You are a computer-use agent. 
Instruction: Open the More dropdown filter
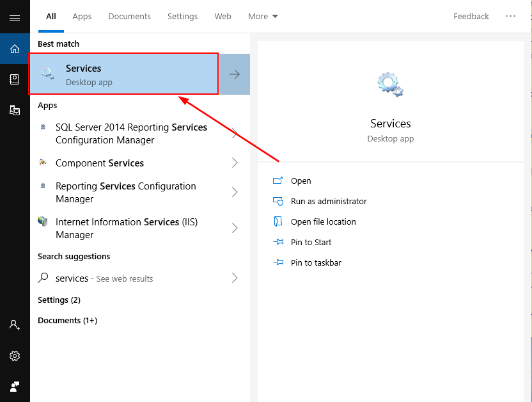point(263,16)
